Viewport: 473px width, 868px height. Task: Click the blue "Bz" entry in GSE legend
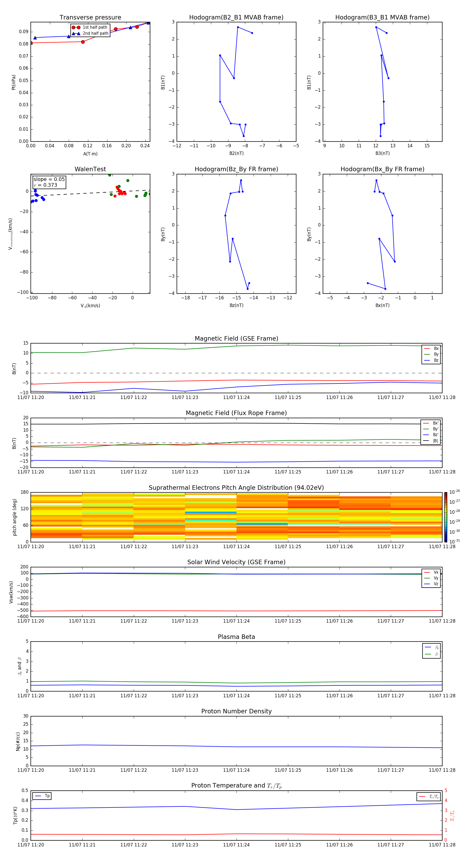pos(431,360)
